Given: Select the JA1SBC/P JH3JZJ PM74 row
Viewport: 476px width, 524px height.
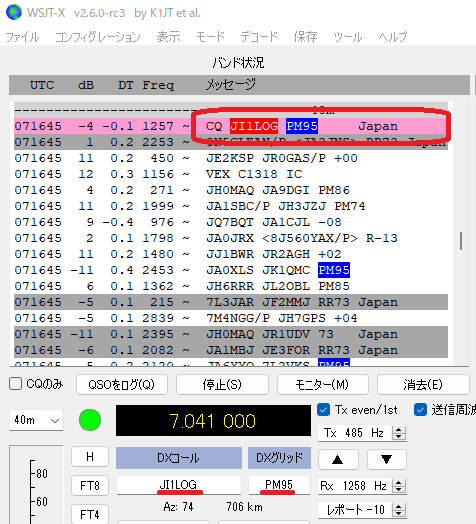Looking at the screenshot, I should [x=231, y=206].
